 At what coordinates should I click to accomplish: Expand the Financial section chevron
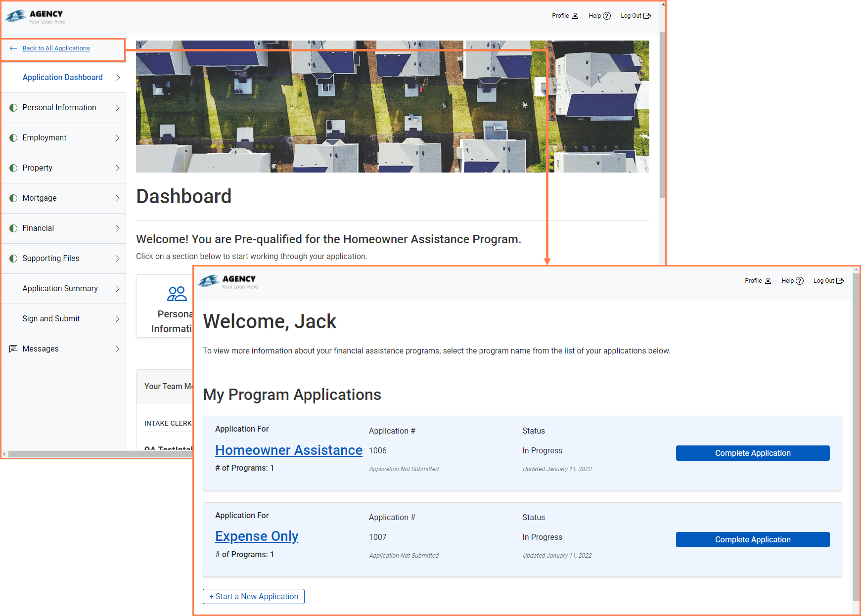(118, 228)
